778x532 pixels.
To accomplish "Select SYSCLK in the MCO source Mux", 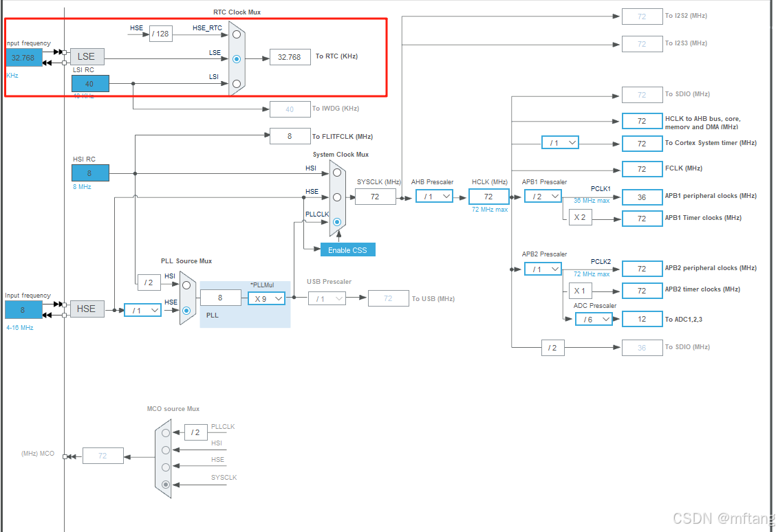I will (x=165, y=484).
